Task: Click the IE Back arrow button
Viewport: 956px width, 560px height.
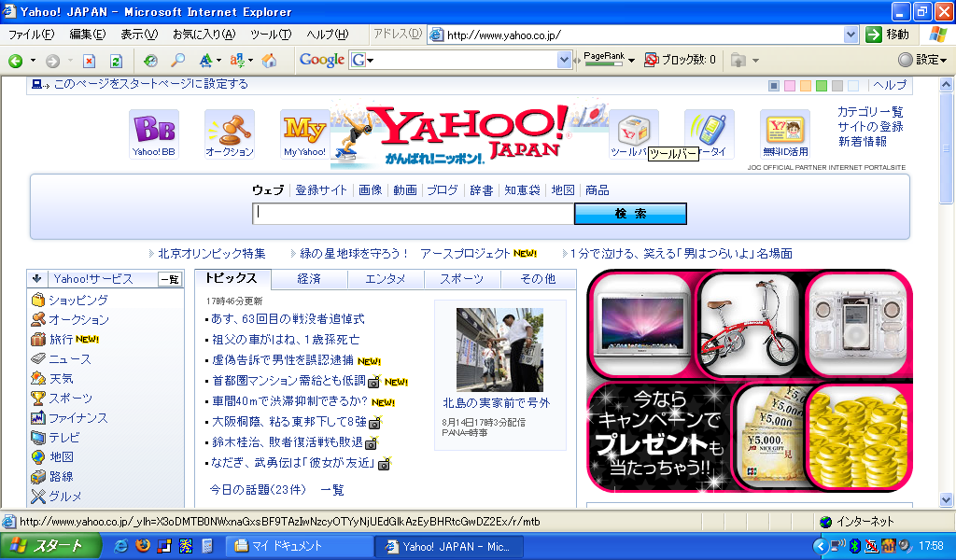Action: coord(16,61)
